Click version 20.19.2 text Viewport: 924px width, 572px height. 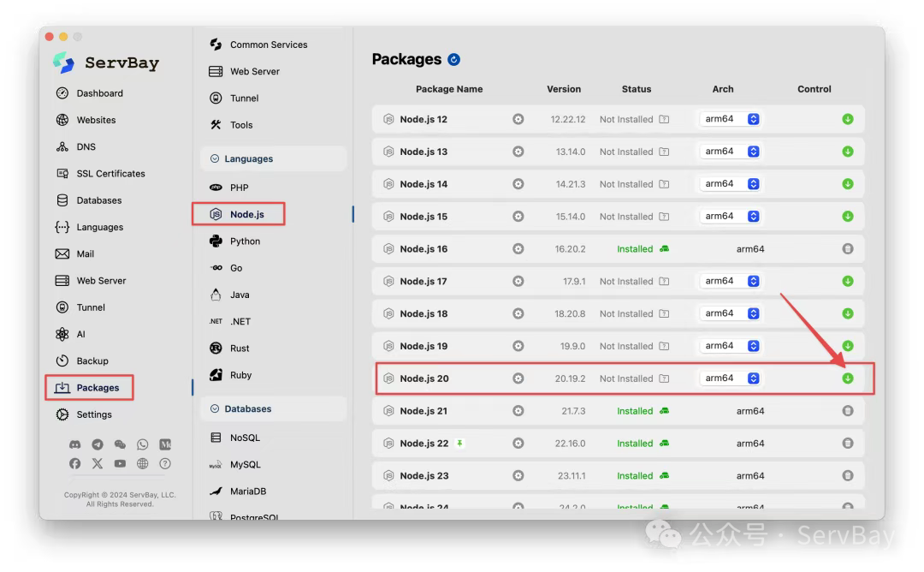pos(570,378)
